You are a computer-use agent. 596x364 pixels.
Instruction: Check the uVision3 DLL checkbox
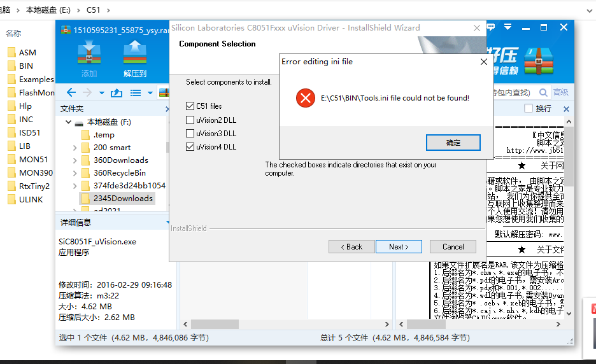tap(190, 134)
